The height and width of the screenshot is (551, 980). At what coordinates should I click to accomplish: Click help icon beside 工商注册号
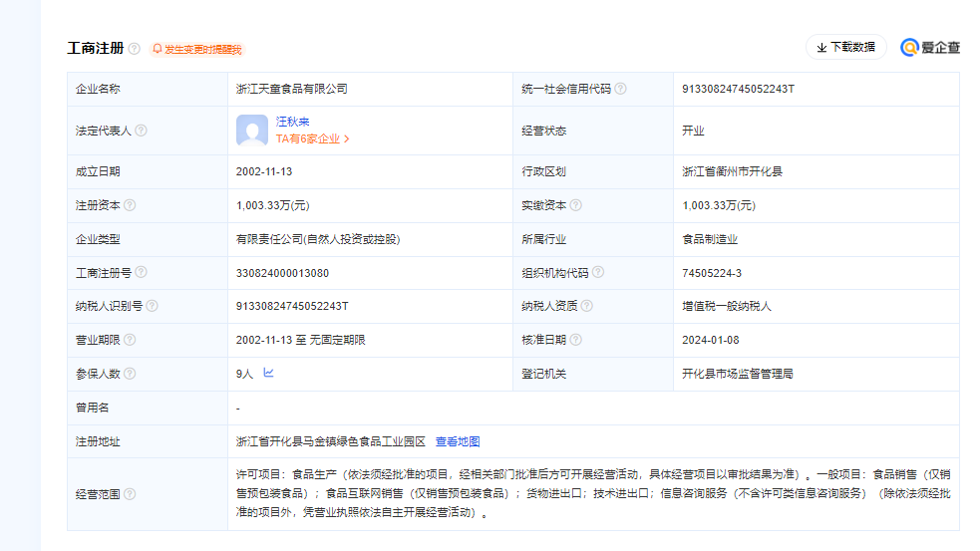point(142,272)
